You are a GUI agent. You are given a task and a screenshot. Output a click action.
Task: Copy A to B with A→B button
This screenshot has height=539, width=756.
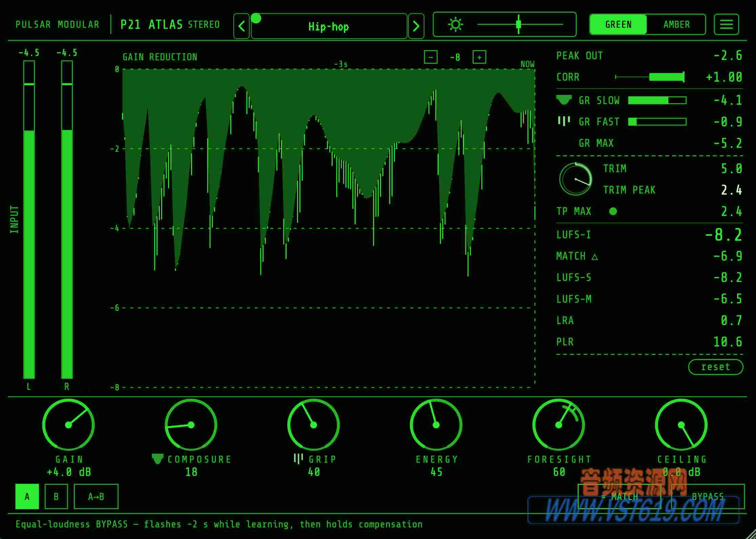[96, 497]
